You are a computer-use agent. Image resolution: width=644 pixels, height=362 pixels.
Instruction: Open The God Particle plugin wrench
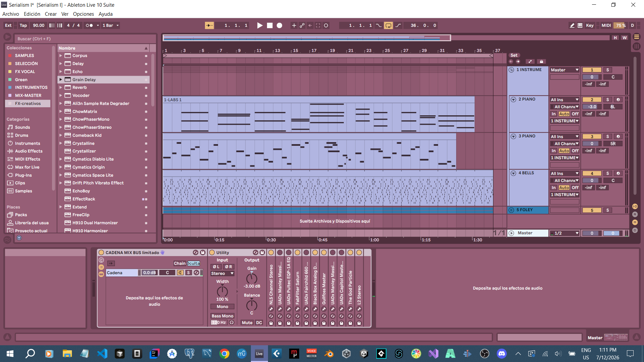(x=350, y=309)
